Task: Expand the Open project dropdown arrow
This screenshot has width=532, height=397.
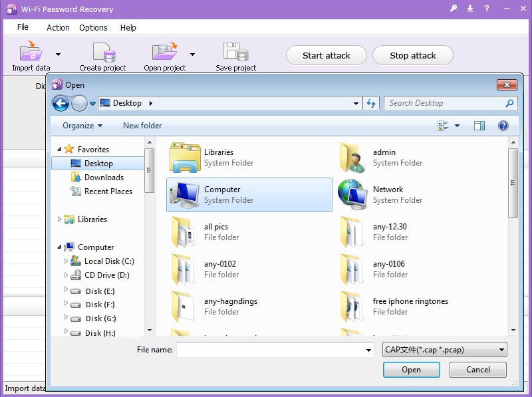Action: click(192, 55)
